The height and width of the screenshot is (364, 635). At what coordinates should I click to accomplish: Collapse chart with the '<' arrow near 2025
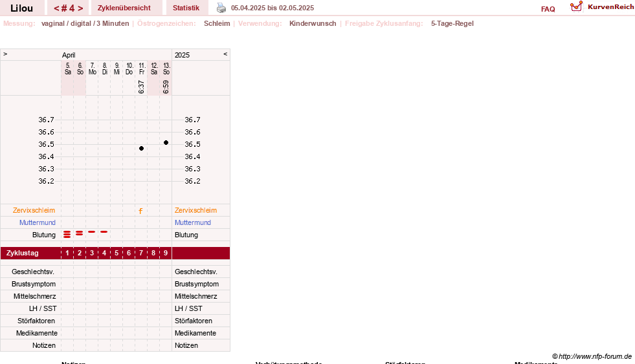tap(225, 54)
